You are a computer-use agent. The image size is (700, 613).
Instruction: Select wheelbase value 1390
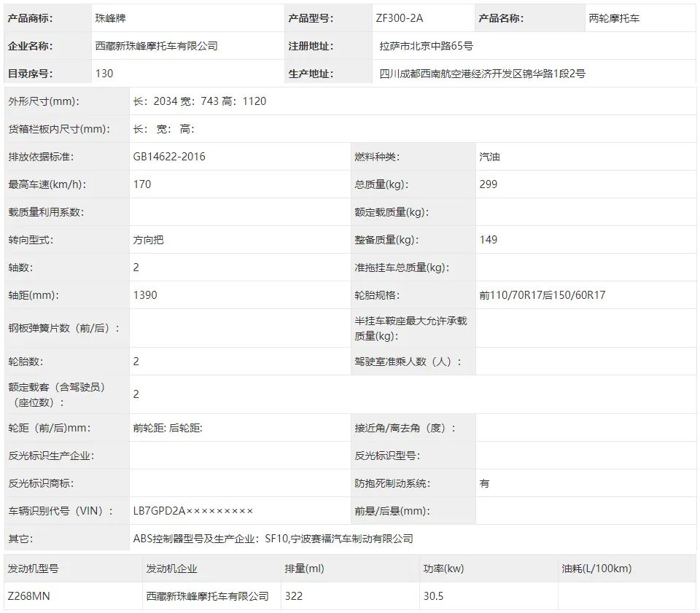point(145,295)
